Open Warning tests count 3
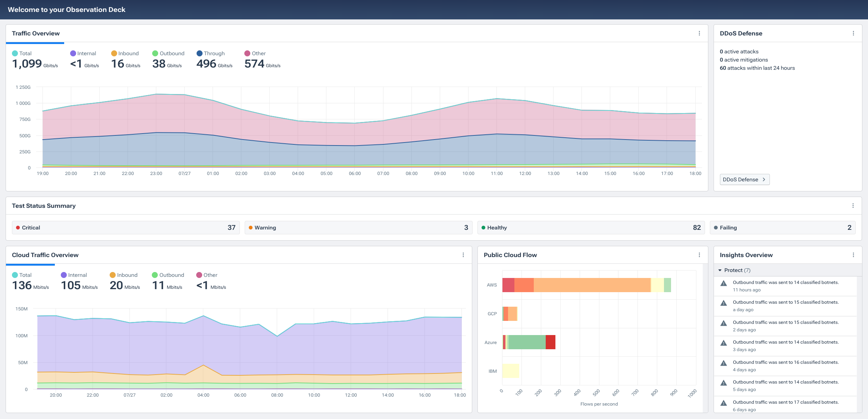 358,228
